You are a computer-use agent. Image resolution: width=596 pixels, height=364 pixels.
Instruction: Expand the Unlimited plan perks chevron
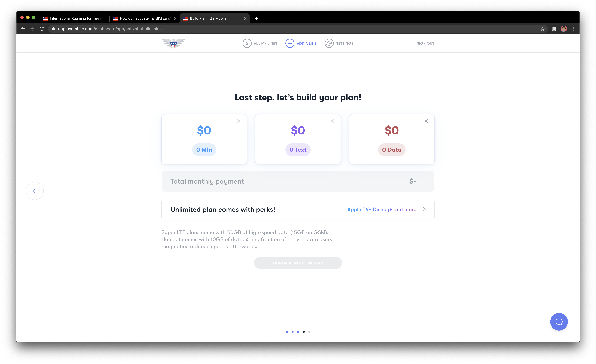(424, 209)
